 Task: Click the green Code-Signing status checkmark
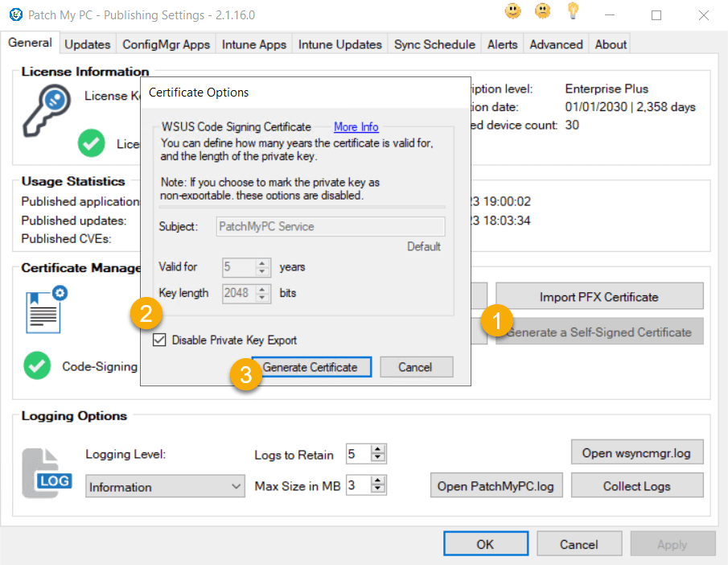click(37, 365)
